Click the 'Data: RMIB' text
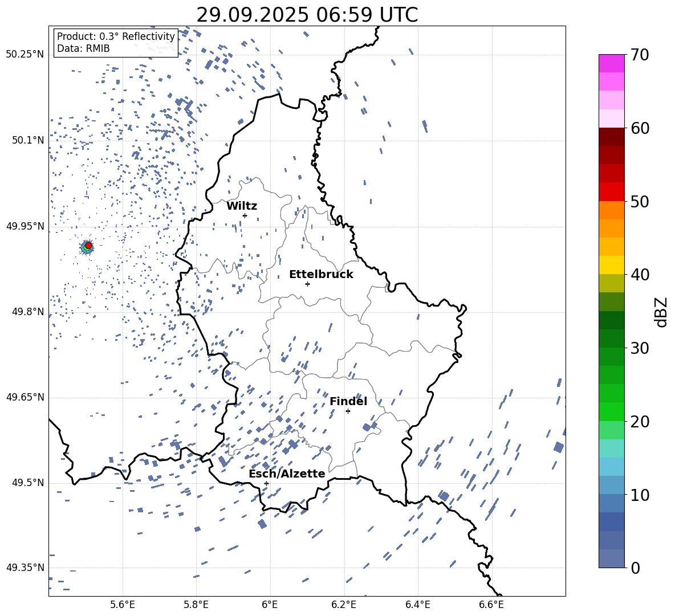 [x=83, y=48]
